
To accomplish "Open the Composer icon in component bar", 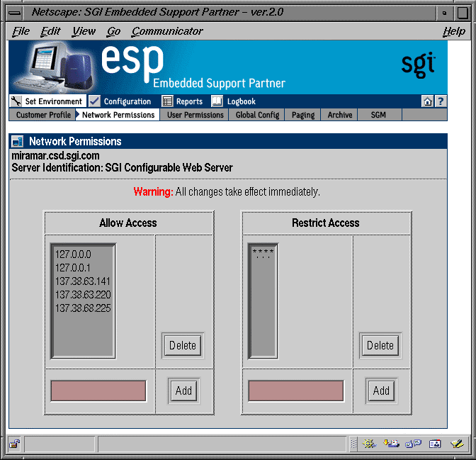I will click(457, 444).
